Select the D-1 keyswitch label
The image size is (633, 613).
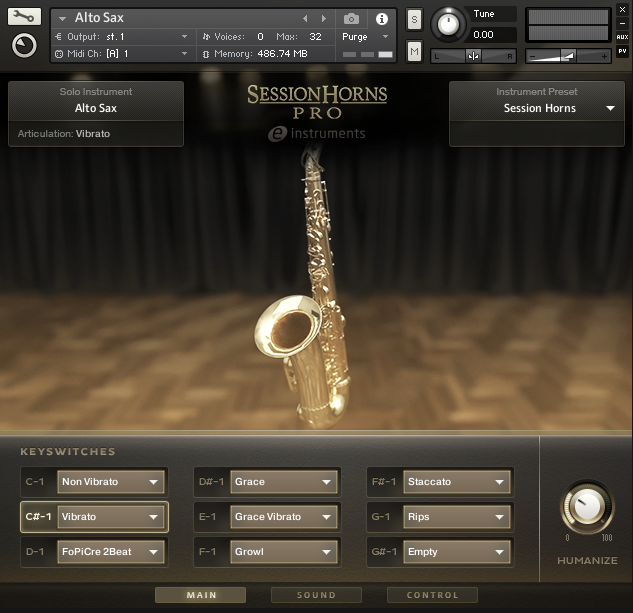coord(35,552)
